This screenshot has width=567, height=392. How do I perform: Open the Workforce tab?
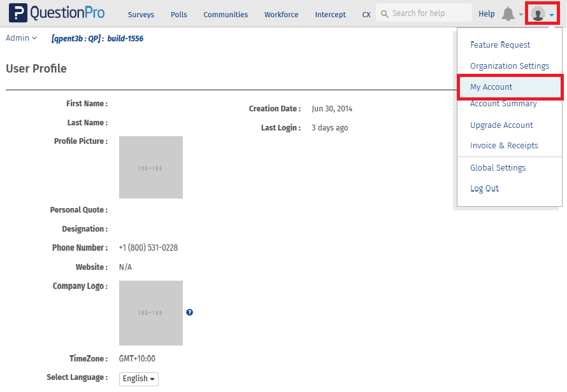pyautogui.click(x=281, y=15)
